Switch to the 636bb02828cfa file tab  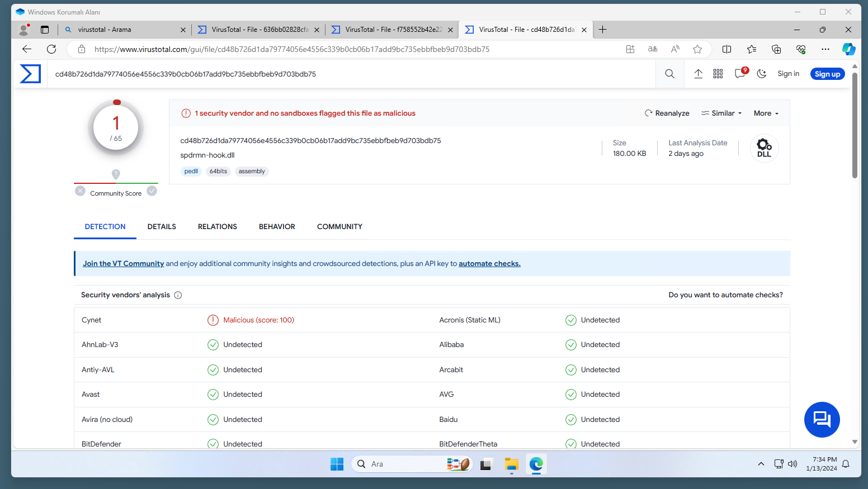(x=258, y=30)
